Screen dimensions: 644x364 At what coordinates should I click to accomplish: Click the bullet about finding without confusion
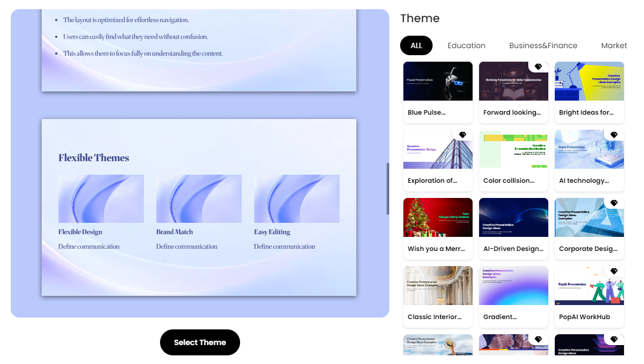[x=136, y=37]
